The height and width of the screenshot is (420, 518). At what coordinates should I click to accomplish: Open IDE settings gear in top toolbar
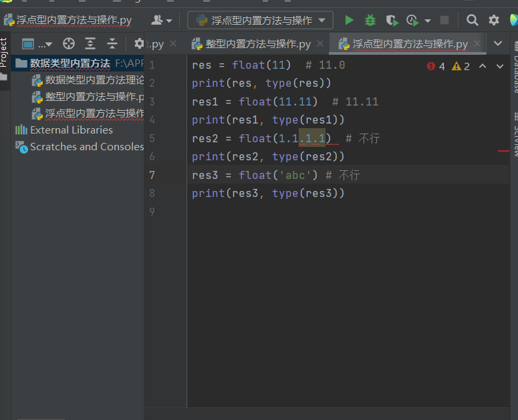(x=493, y=20)
